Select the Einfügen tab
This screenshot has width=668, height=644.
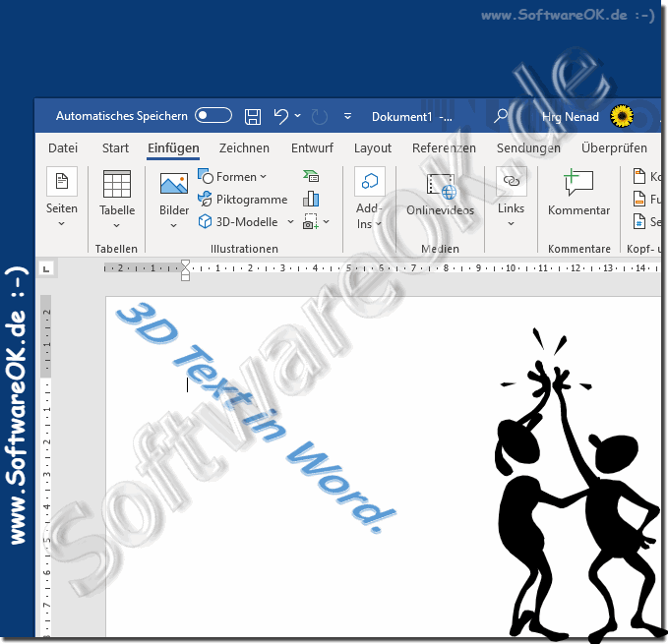point(173,148)
